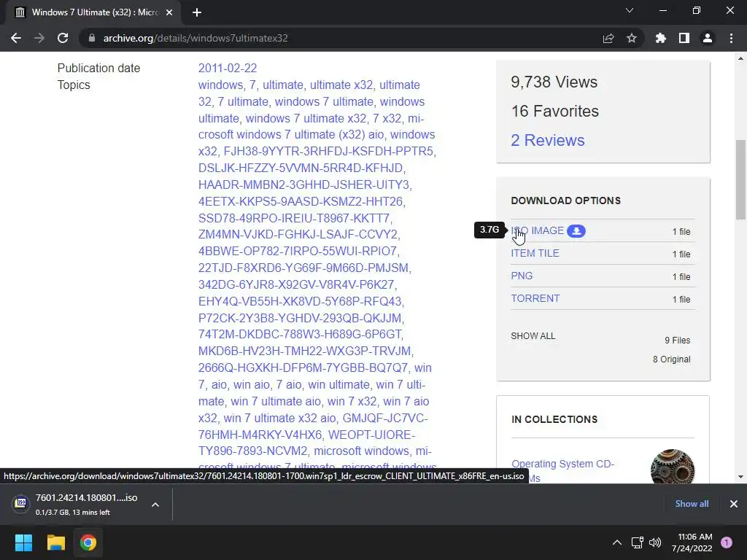Click the 8 Original text
This screenshot has width=747, height=560.
[x=671, y=359]
